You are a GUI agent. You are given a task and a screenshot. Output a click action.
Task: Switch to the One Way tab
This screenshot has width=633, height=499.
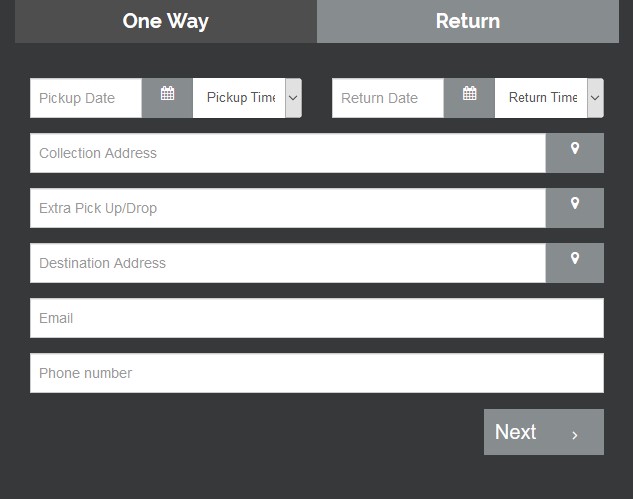(166, 21)
